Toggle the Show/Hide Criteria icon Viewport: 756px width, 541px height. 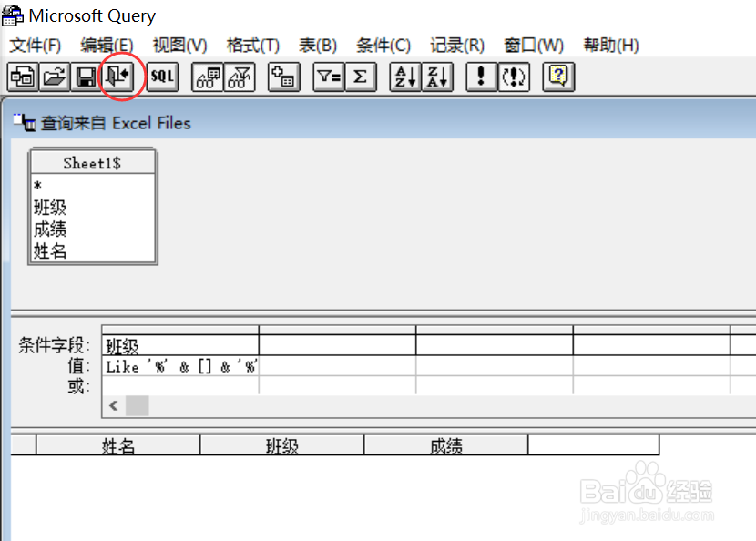pyautogui.click(x=240, y=77)
